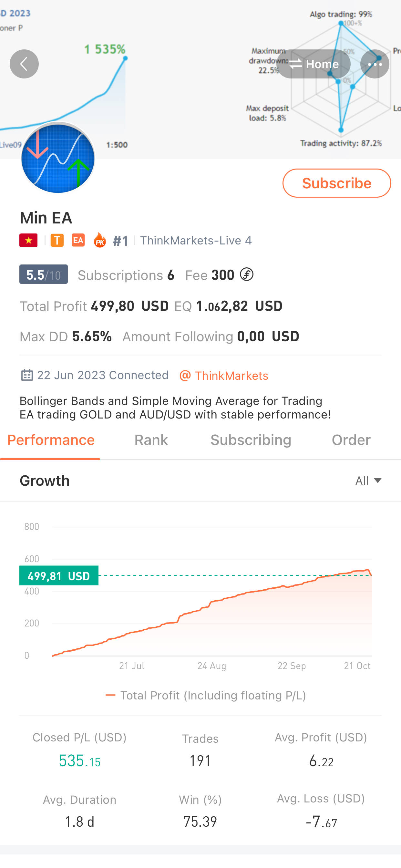Tap the 5.5/10 rating score badge
This screenshot has height=868, width=401.
44,274
